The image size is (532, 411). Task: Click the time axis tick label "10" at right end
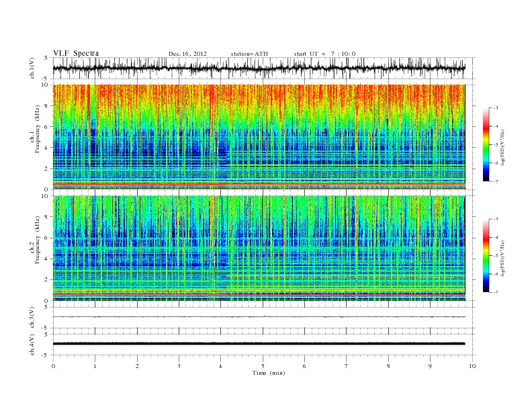(x=472, y=366)
